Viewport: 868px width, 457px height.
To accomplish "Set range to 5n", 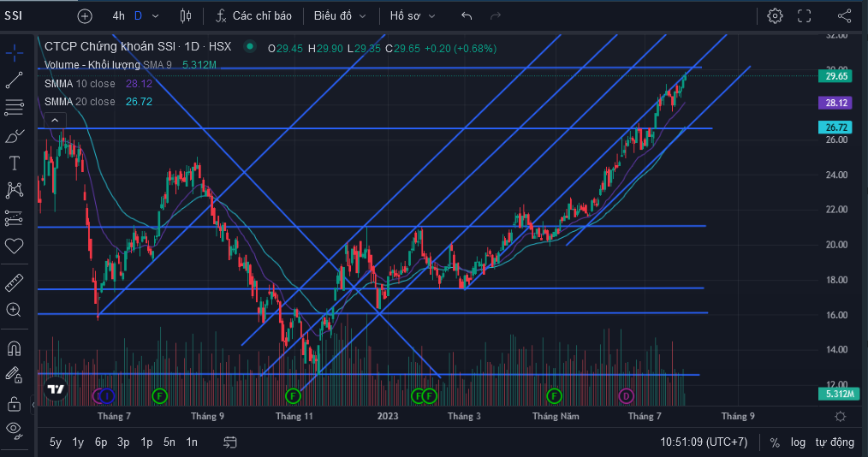I will click(x=169, y=442).
